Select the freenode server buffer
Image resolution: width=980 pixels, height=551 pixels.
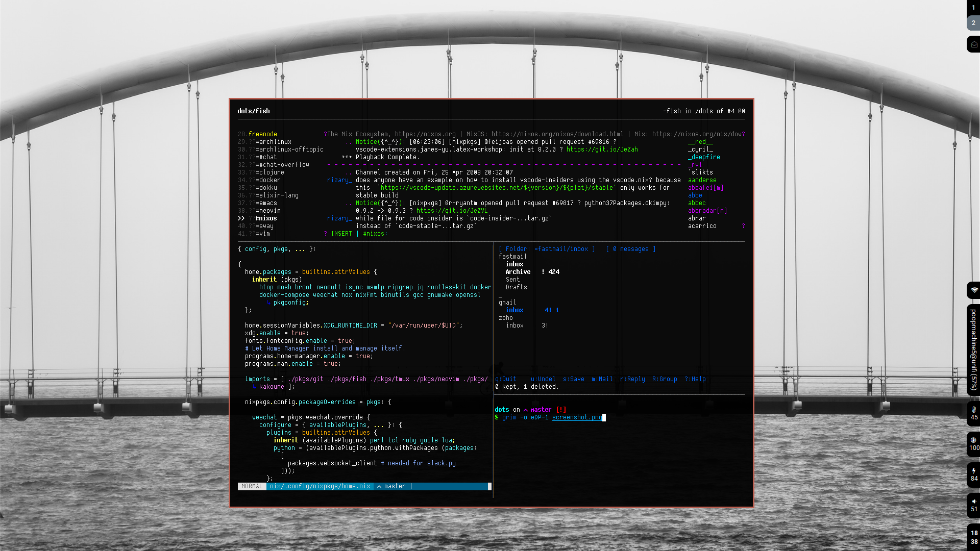(262, 134)
